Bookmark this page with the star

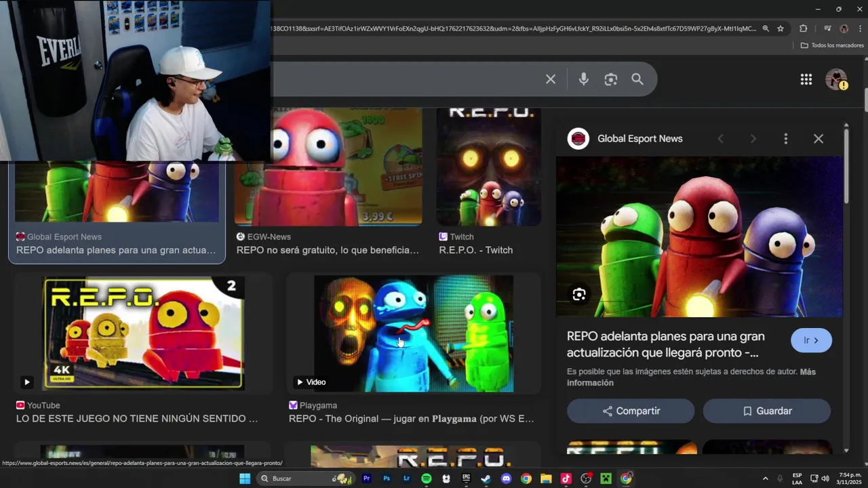781,28
